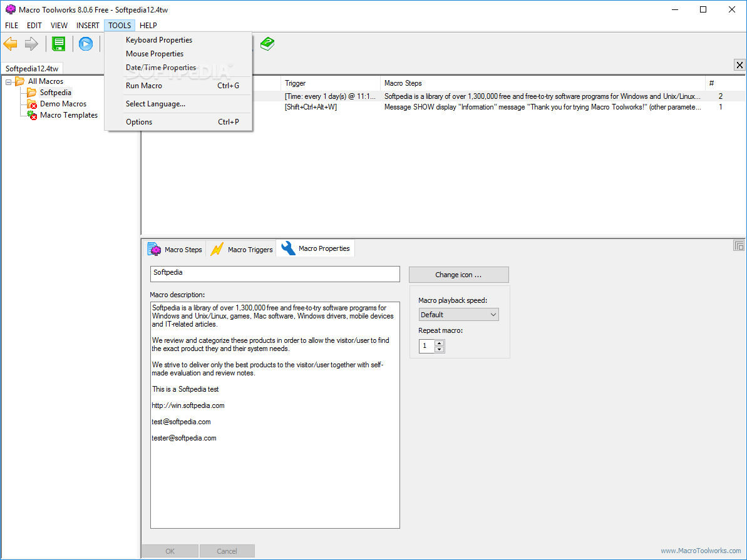Click the forward arrow toolbar icon
This screenshot has height=560, width=747.
click(31, 44)
